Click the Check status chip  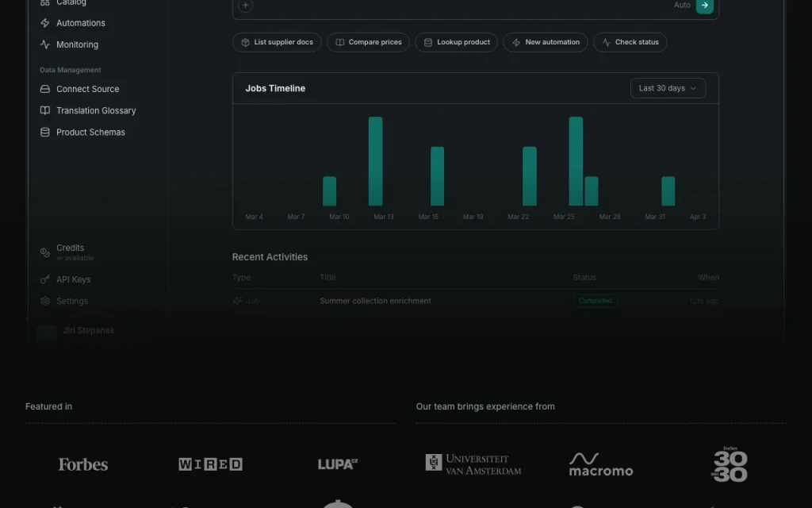click(x=630, y=43)
